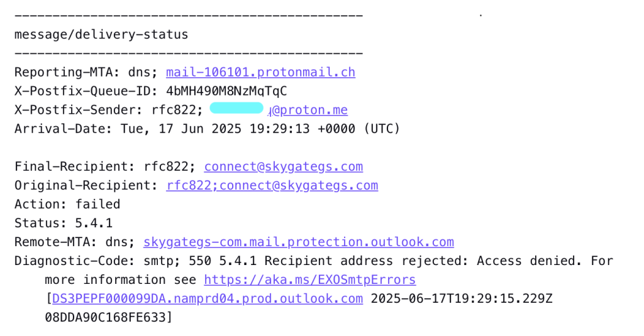This screenshot has height=336, width=644.
Task: Click the "X-Postfix-Sender: rfc822;" label
Action: coord(109,110)
